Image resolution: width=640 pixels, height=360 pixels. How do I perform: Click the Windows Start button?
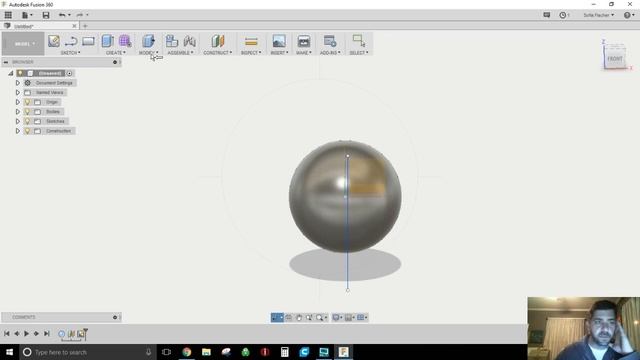pyautogui.click(x=9, y=352)
